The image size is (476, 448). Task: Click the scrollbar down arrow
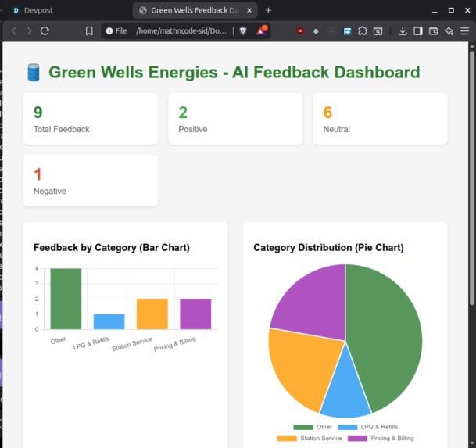tap(472, 444)
